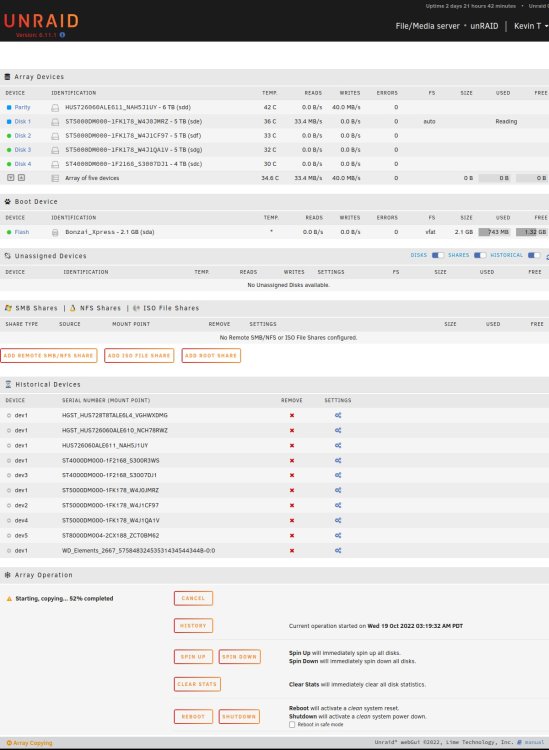
Task: Click the Bonzai_Xpress flash drive icon
Action: click(x=55, y=232)
